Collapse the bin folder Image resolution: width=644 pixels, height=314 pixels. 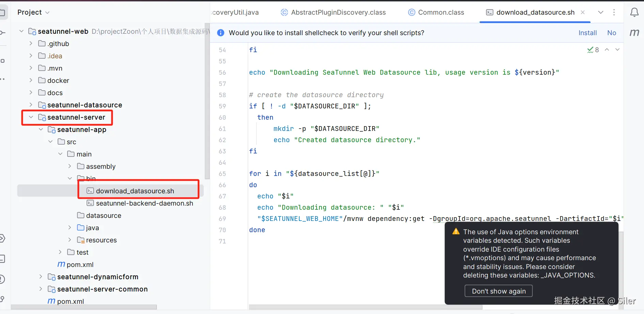click(70, 178)
